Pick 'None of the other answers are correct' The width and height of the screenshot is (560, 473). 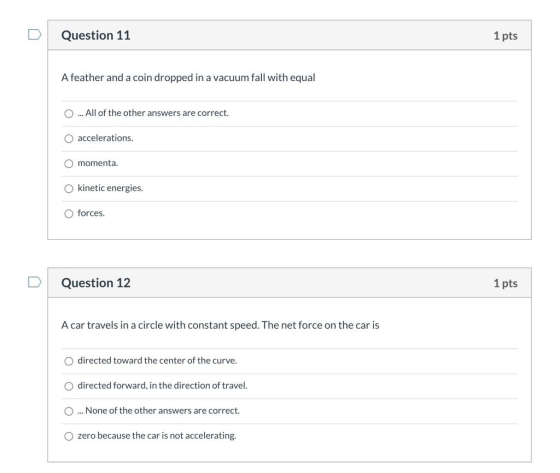(x=69, y=411)
